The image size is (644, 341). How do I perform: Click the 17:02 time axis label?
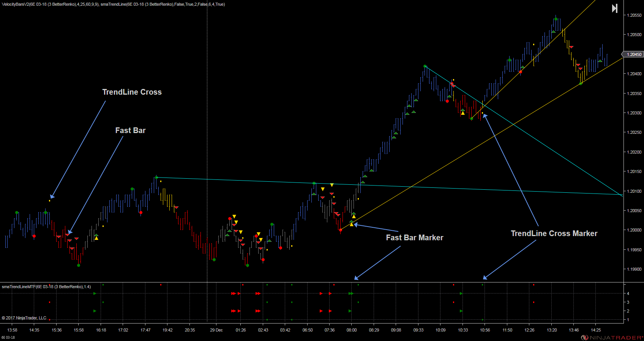click(123, 330)
